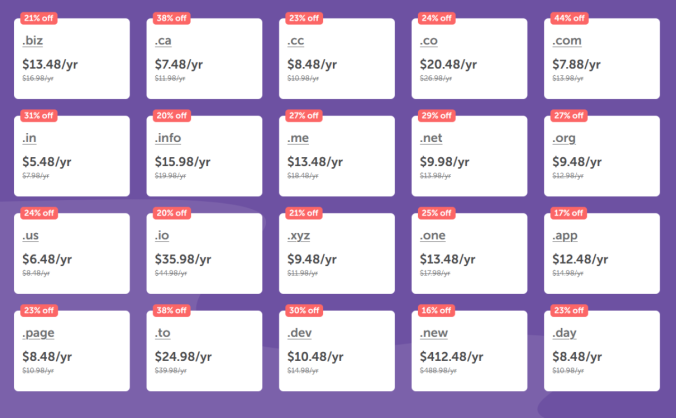Image resolution: width=676 pixels, height=418 pixels.
Task: Click the 38% off badge on .to
Action: point(169,310)
